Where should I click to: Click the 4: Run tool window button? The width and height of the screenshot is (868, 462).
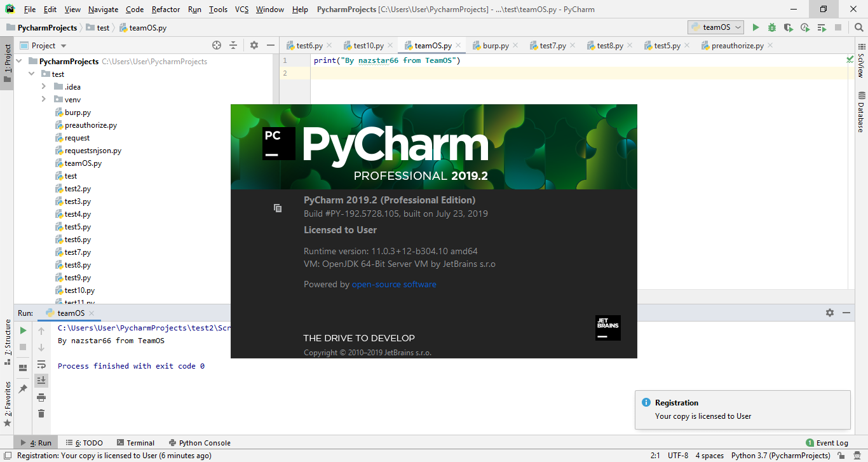[36, 443]
